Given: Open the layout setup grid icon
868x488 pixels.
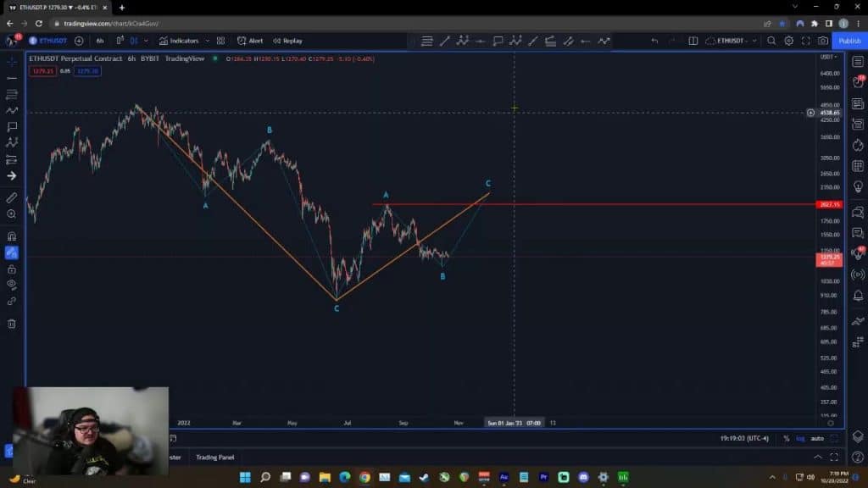Looking at the screenshot, I should coord(220,41).
